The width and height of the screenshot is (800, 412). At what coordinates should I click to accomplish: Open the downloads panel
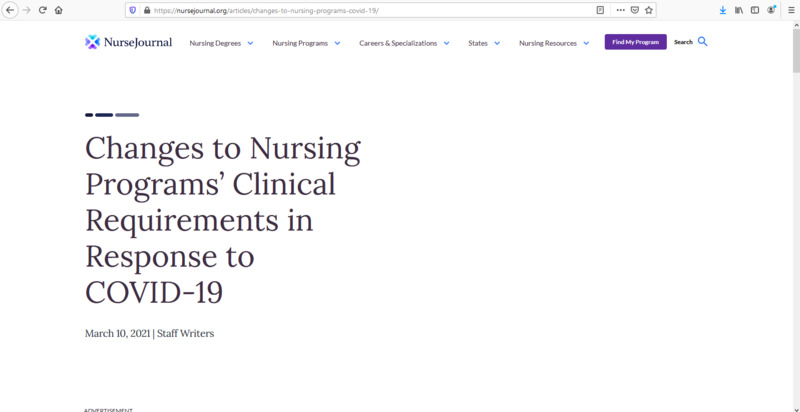pyautogui.click(x=723, y=10)
